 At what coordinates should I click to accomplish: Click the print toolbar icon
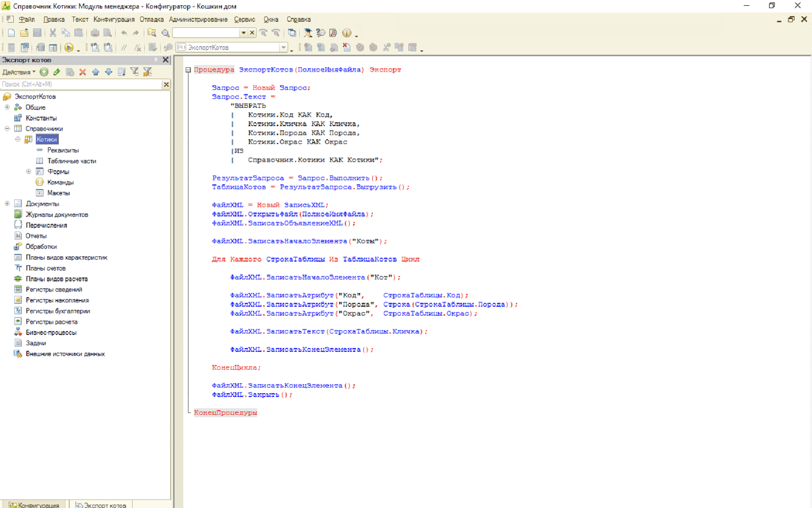(x=95, y=33)
